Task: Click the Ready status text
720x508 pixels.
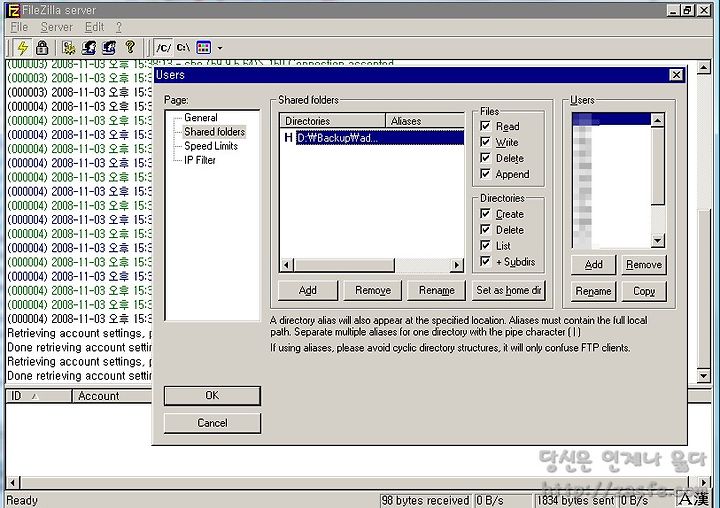Action: (x=22, y=500)
